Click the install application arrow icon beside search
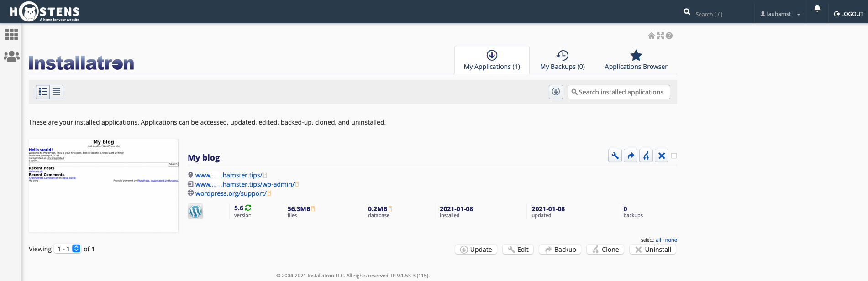The height and width of the screenshot is (281, 868). 556,92
